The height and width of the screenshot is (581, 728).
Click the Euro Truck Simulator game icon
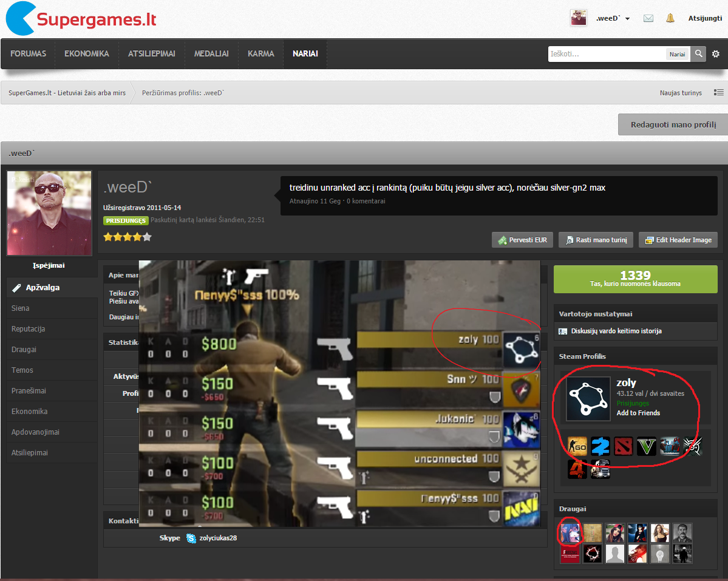(600, 469)
